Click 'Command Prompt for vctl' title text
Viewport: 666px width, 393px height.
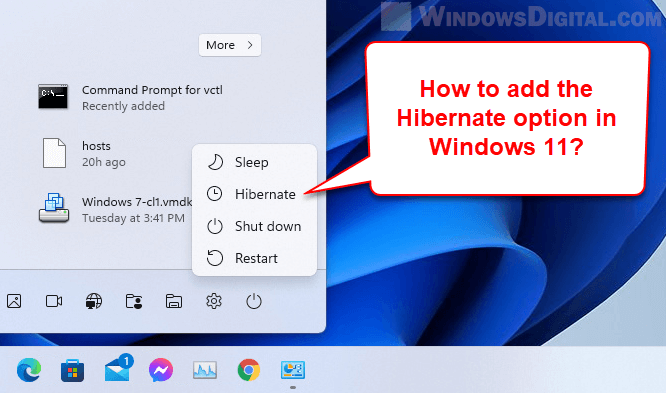coord(152,90)
